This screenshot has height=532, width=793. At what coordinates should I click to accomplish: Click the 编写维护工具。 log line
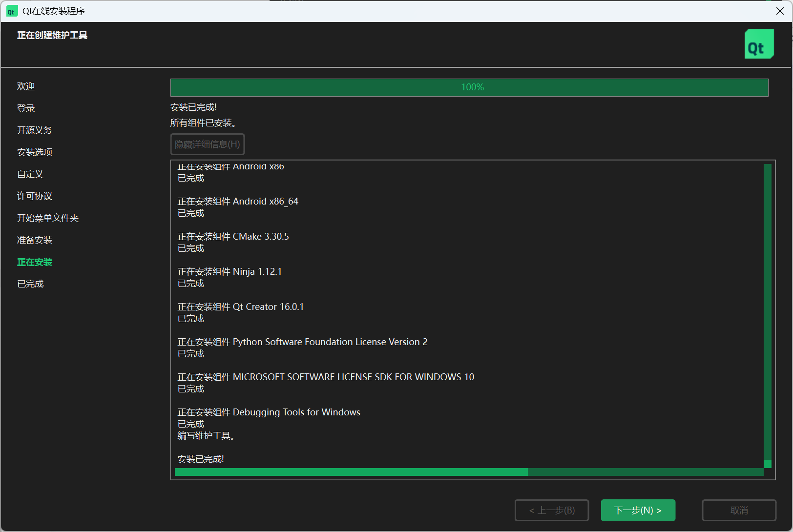coord(207,436)
